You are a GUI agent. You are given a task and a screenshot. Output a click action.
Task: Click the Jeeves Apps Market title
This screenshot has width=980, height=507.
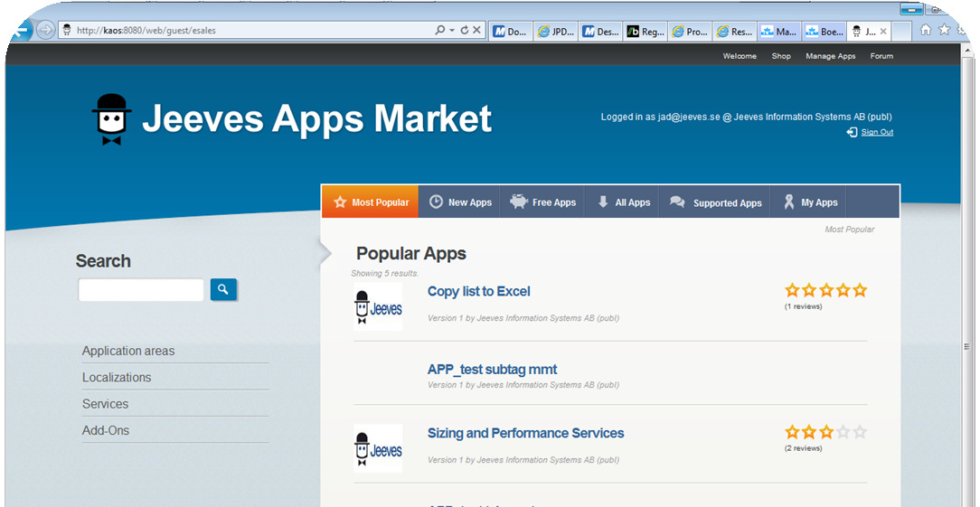tap(317, 118)
